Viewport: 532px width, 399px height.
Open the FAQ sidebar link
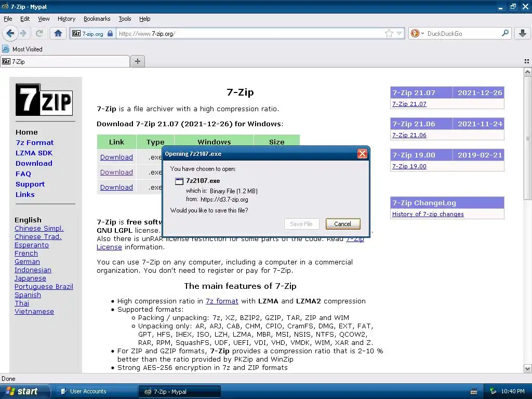[23, 174]
